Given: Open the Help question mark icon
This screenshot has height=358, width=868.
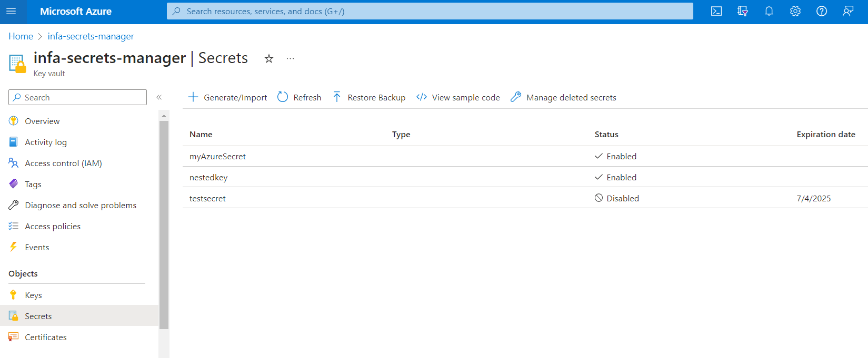Looking at the screenshot, I should (x=822, y=11).
